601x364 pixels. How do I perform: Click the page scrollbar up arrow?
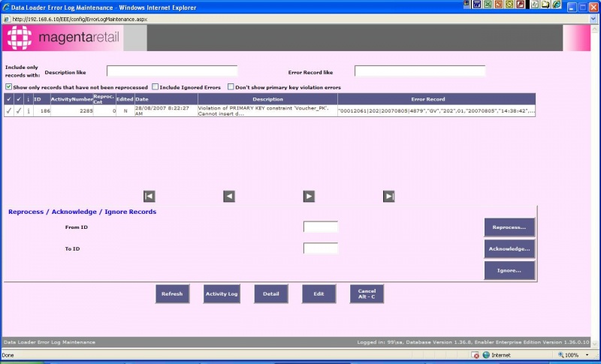pyautogui.click(x=595, y=29)
